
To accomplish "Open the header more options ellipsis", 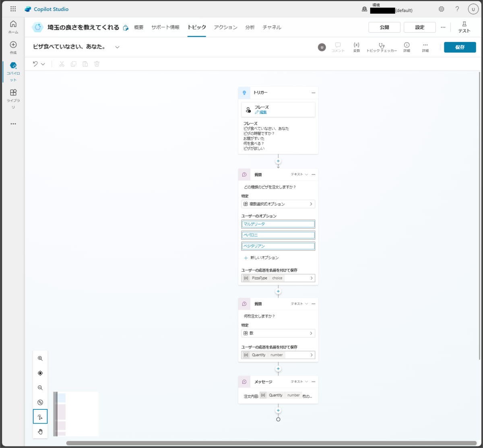I will [443, 27].
